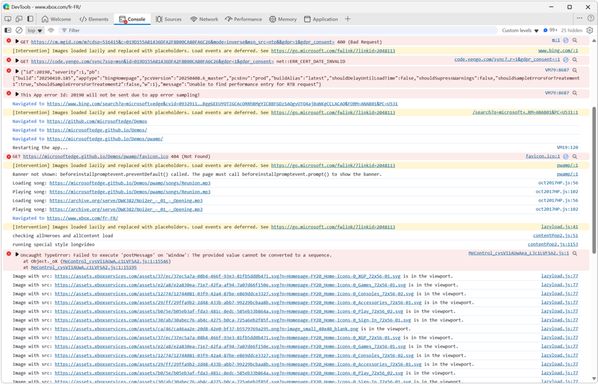Viewport: 598px width, 384px height.
Task: Expand the first GET 400 error entry
Action: coord(17,41)
